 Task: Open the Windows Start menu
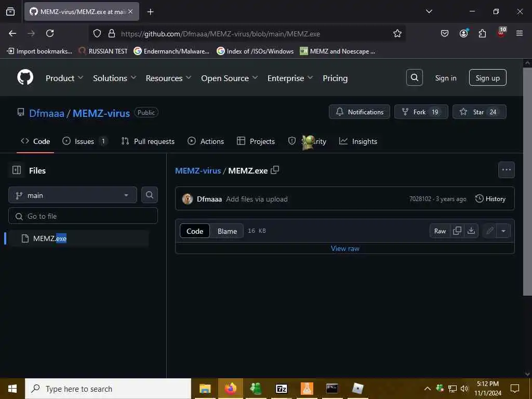[12, 389]
